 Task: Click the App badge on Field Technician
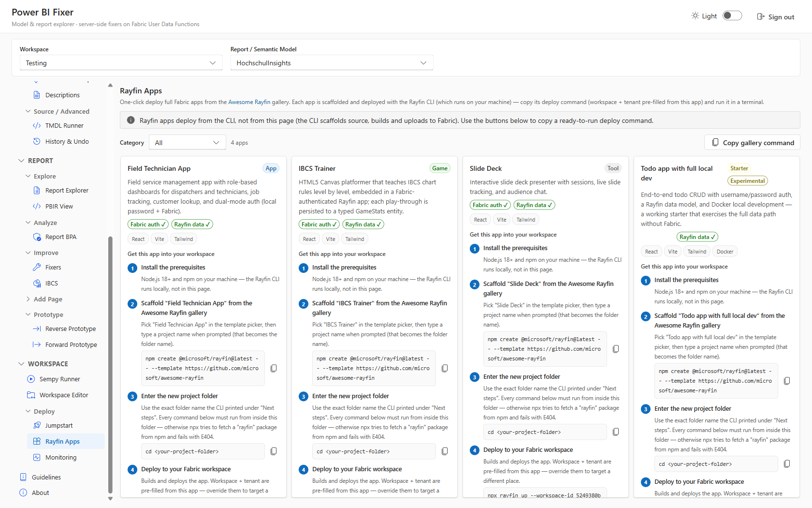click(271, 168)
